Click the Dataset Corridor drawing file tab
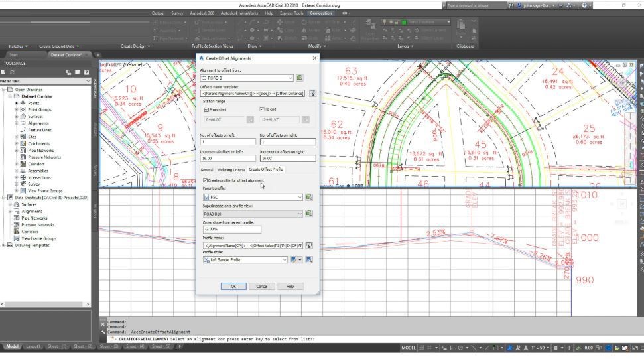Screen dimensions: 644x359 (66, 55)
